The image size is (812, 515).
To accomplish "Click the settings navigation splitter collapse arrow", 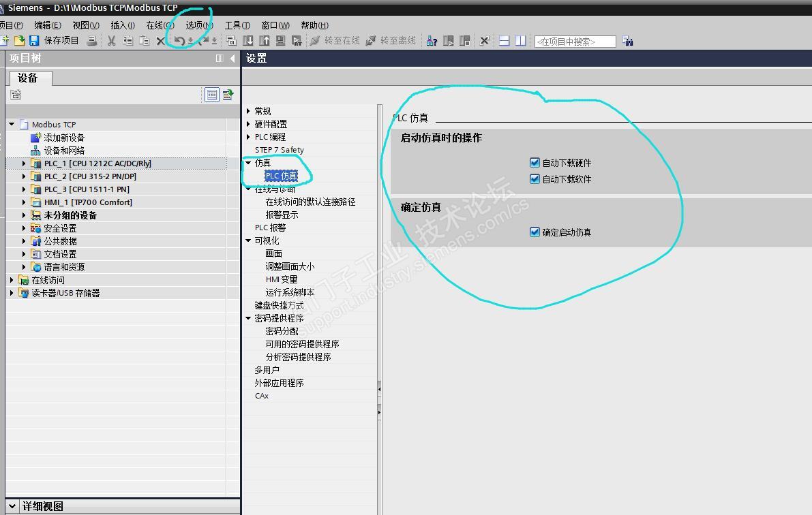I will click(380, 388).
